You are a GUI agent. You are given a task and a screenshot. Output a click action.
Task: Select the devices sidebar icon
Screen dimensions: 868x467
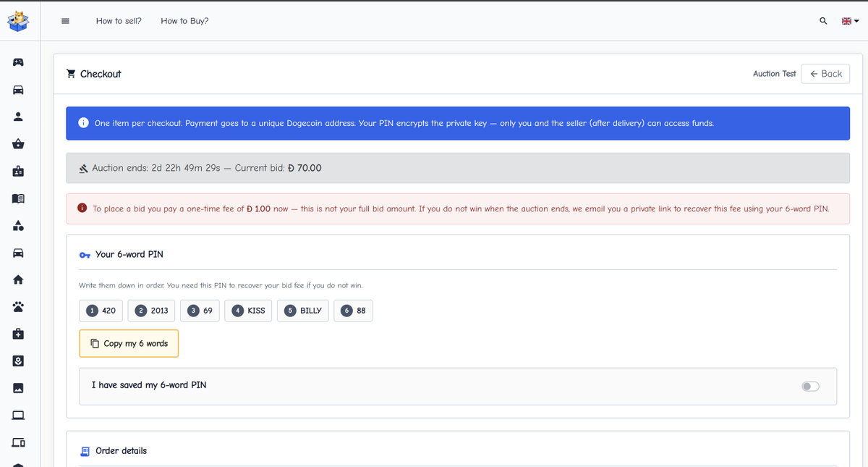[x=18, y=442]
